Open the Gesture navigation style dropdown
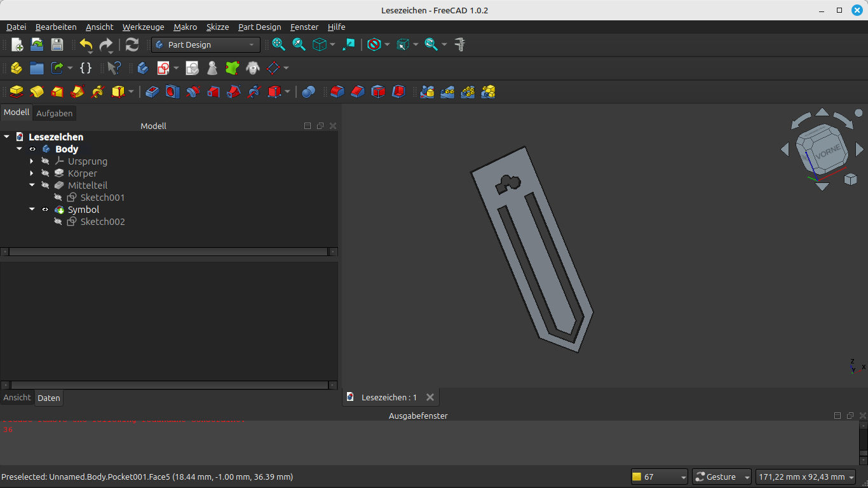The height and width of the screenshot is (488, 868). [721, 477]
